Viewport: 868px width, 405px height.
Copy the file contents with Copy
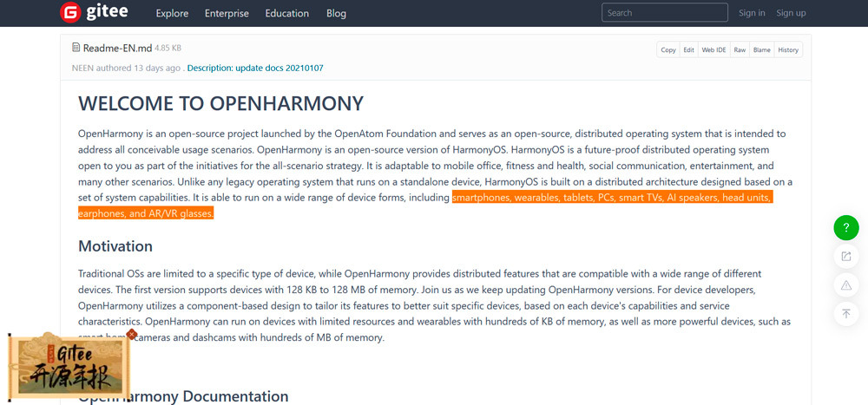click(x=667, y=49)
